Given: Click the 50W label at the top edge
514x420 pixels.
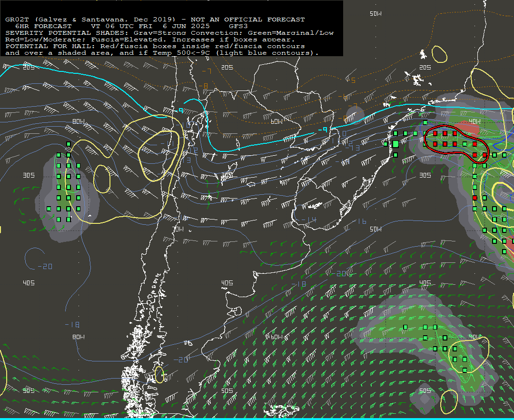Looking at the screenshot, I should click(x=376, y=14).
